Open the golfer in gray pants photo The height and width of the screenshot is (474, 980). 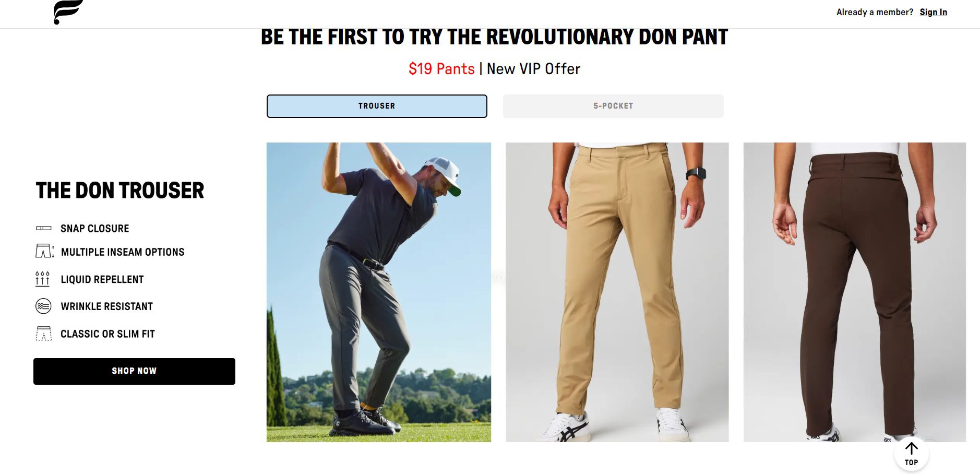(x=379, y=292)
